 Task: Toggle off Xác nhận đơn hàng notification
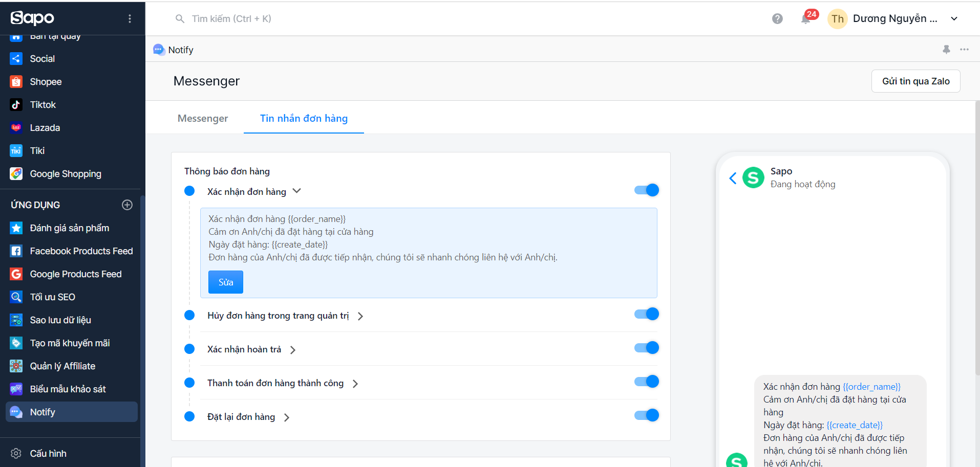click(647, 190)
